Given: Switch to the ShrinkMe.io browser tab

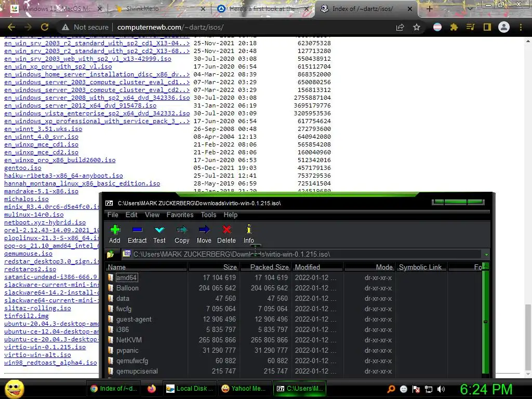Looking at the screenshot, I should point(159,9).
